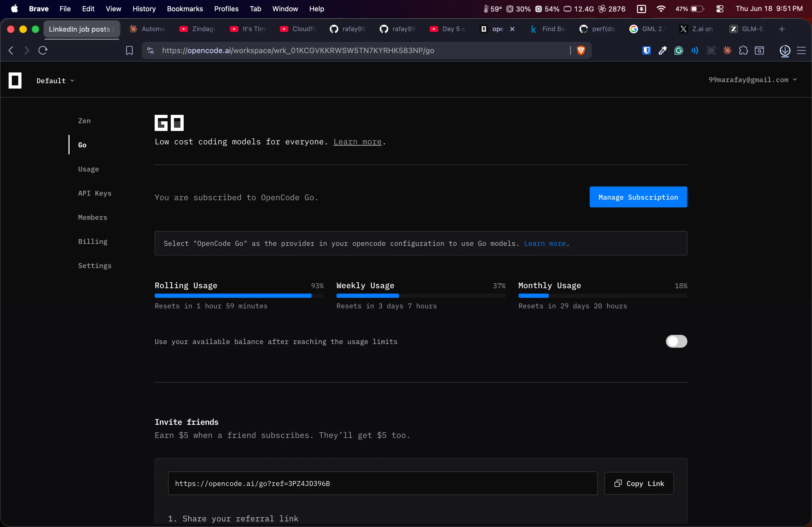
Task: Open the Grammarly extension icon
Action: point(679,50)
